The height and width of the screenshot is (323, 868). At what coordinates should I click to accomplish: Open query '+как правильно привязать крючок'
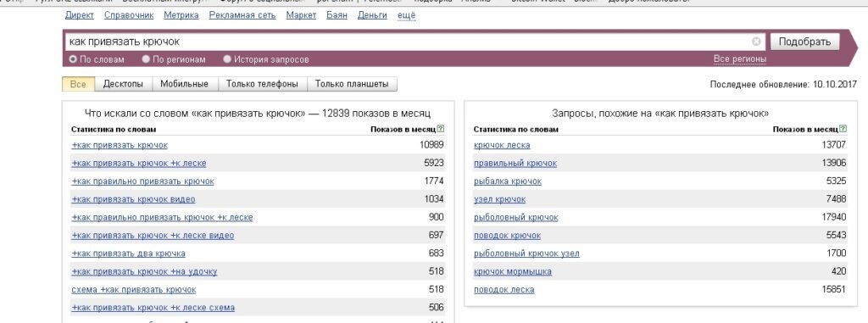pos(142,181)
